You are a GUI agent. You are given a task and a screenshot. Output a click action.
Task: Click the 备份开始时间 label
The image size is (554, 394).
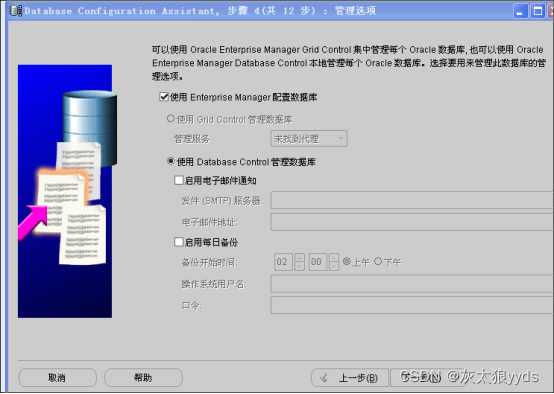pos(210,262)
